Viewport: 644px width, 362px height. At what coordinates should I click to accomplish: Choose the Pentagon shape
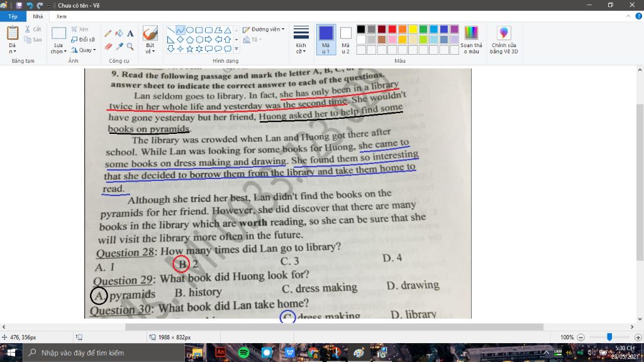point(190,40)
